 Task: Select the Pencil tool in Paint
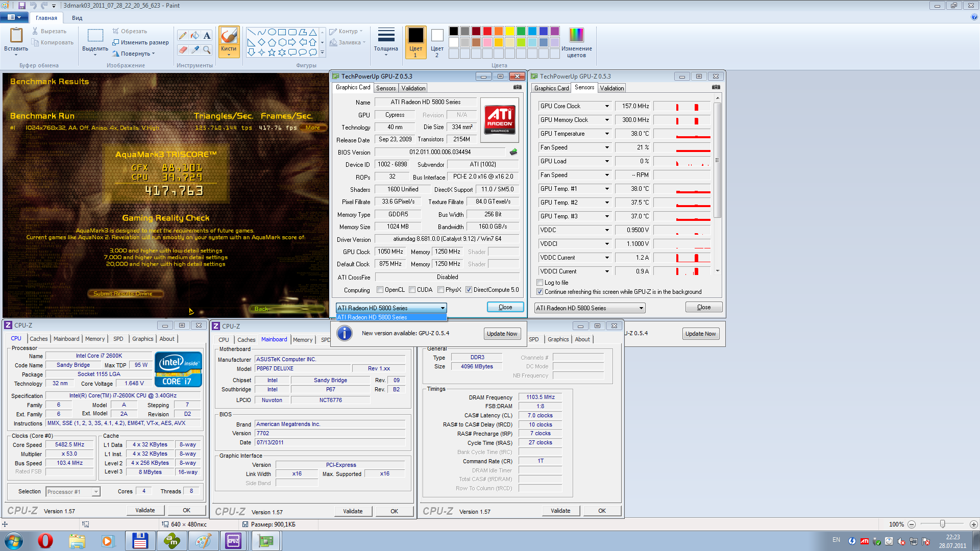click(183, 35)
